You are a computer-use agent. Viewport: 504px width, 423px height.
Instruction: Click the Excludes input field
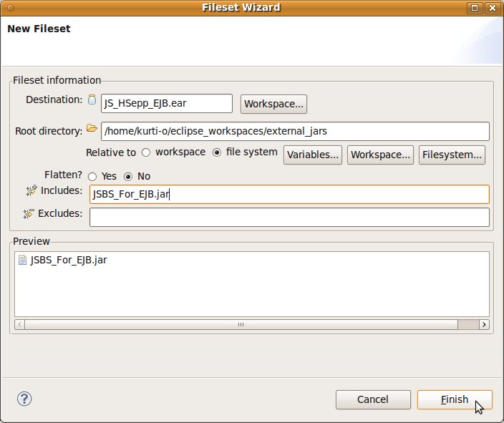tap(289, 217)
